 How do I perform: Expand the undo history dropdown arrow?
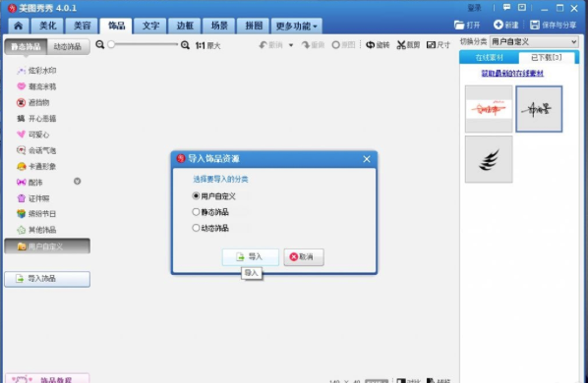click(291, 45)
